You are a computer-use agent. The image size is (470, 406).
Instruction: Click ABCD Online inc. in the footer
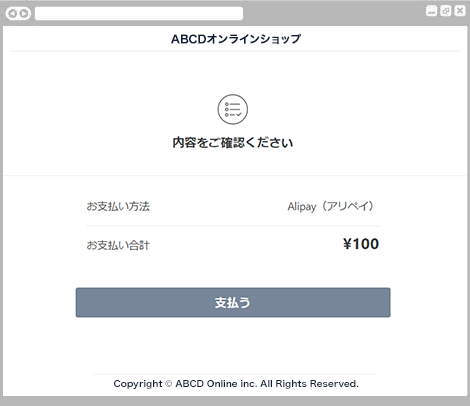click(x=216, y=384)
